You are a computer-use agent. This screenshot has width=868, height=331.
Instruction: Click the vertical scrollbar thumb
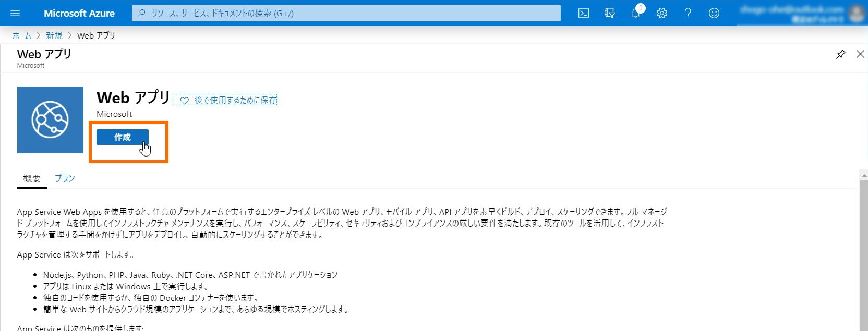click(x=864, y=255)
